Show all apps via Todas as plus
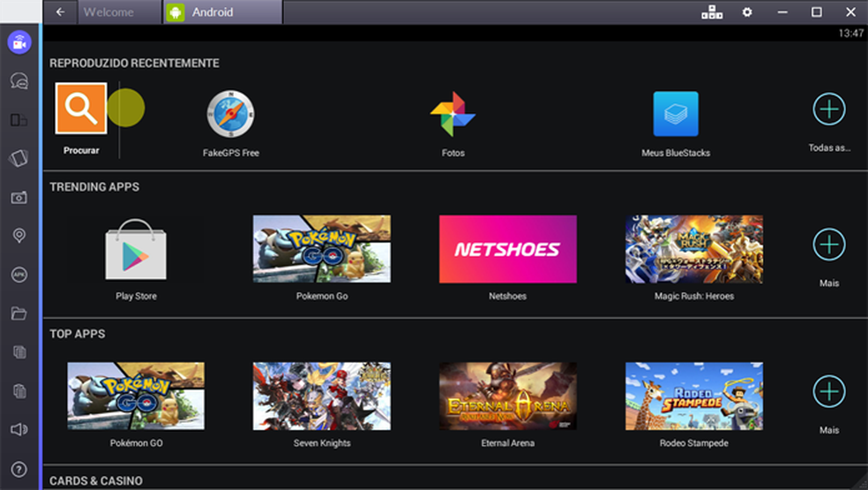The width and height of the screenshot is (868, 490). [x=828, y=109]
